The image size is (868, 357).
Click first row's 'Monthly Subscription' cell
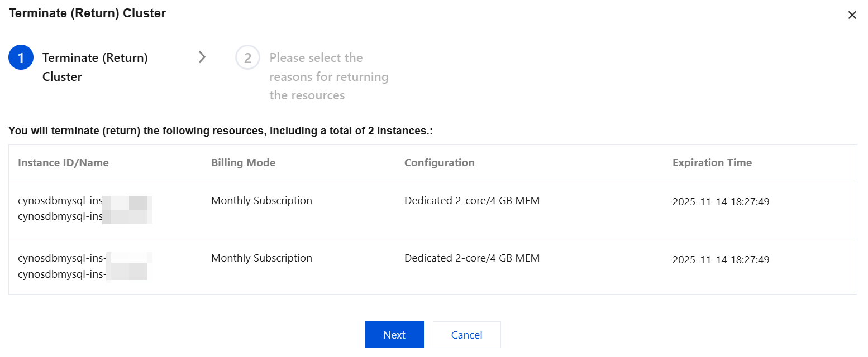pyautogui.click(x=261, y=201)
